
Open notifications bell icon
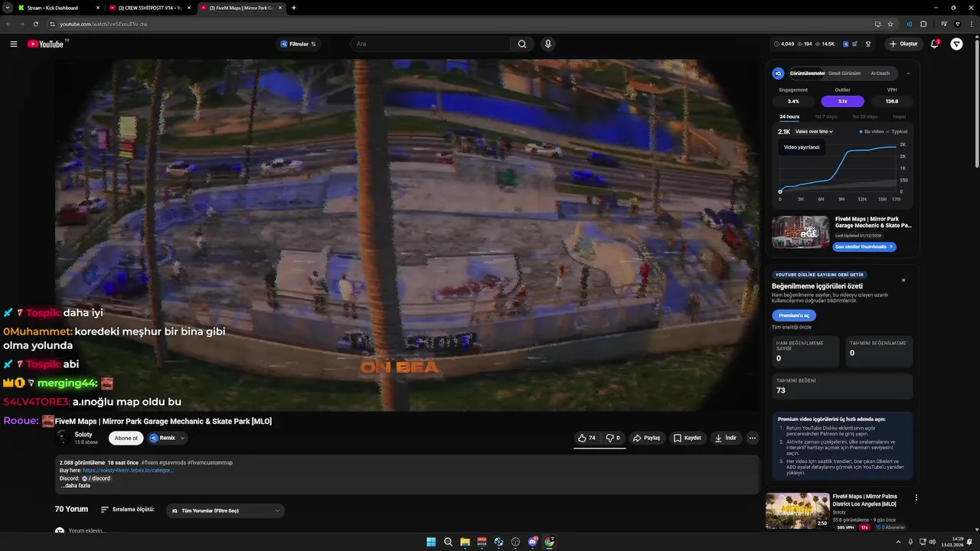(934, 44)
